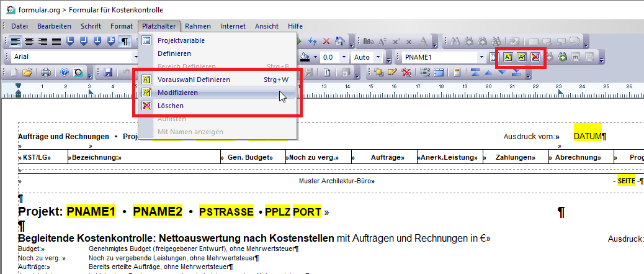Click the save floppy disk icon
This screenshot has width=644, height=274.
[x=108, y=72]
